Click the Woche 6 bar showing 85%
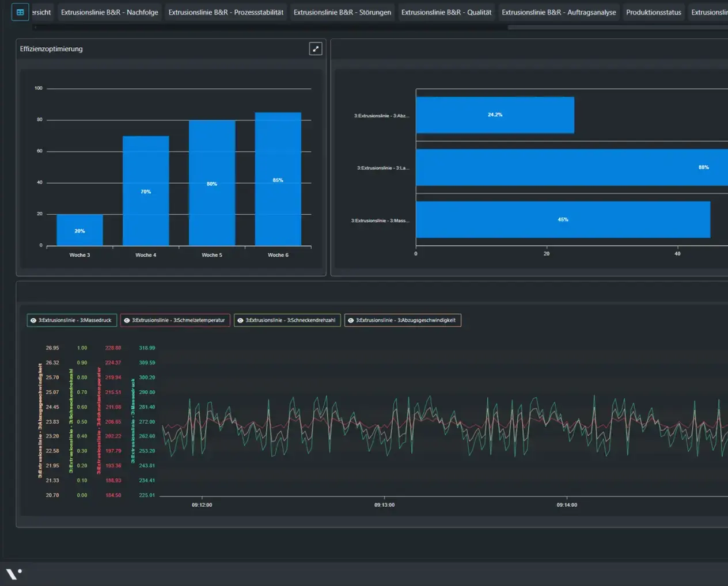The image size is (728, 586). (x=278, y=179)
